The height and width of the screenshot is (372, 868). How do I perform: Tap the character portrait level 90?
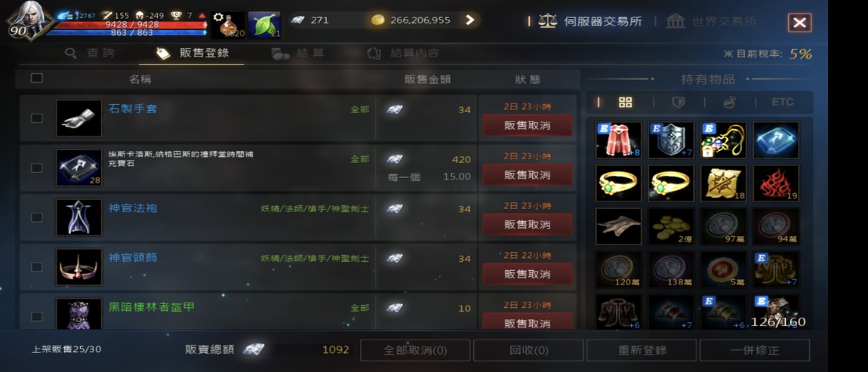(x=29, y=21)
